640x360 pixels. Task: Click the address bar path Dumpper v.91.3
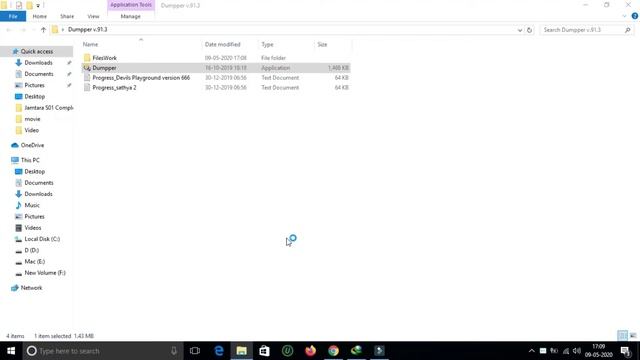click(x=87, y=30)
